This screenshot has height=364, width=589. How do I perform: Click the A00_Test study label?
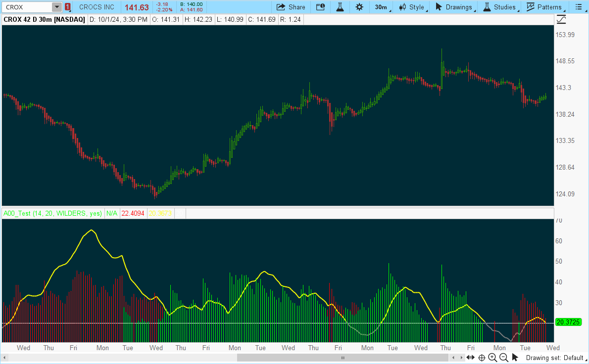52,213
